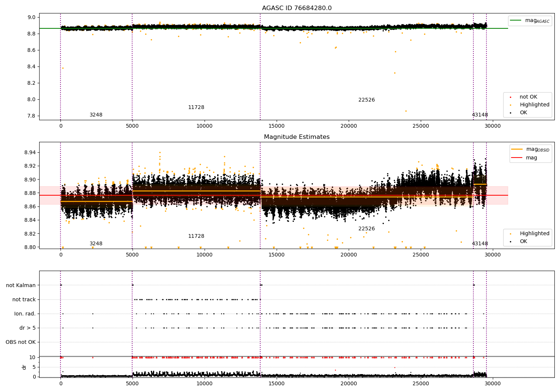The image size is (560, 392).
Task: Click the 'dr > 5' row label
Action: [28, 328]
